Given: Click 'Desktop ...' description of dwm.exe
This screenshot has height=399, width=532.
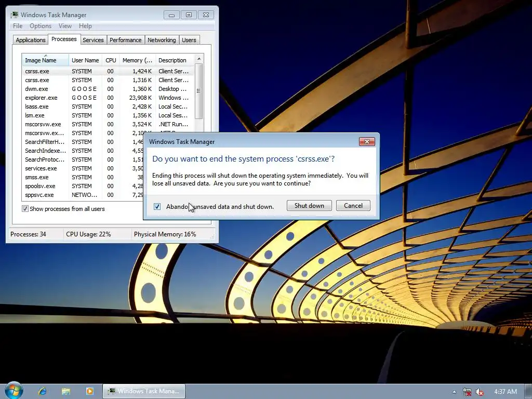Looking at the screenshot, I should (x=172, y=89).
